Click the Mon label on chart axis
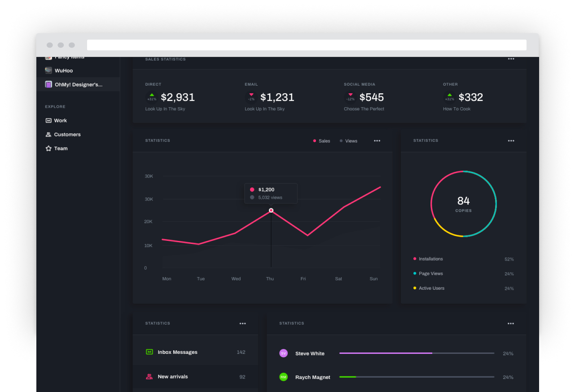 point(167,279)
